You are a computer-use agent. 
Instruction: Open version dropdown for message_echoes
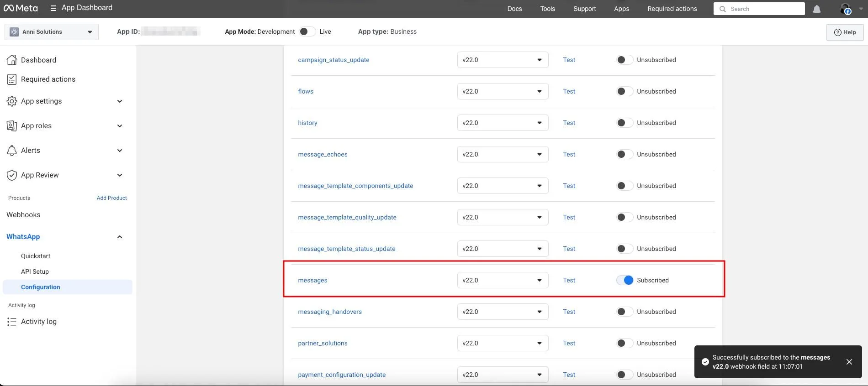(503, 154)
